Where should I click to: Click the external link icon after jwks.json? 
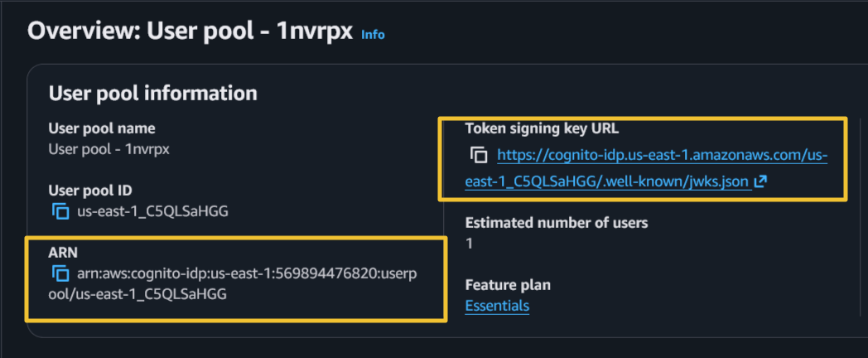(x=760, y=181)
